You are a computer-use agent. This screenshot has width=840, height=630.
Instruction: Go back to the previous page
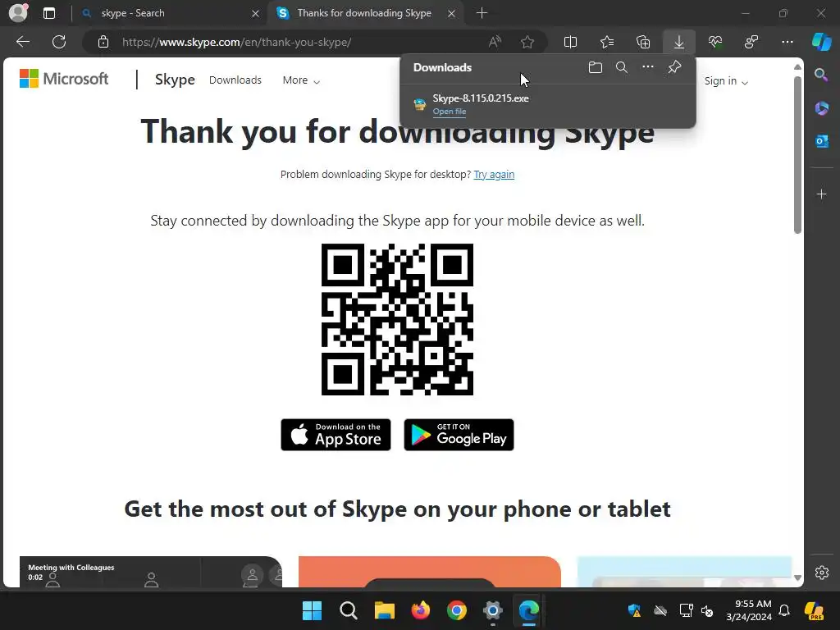(x=23, y=42)
